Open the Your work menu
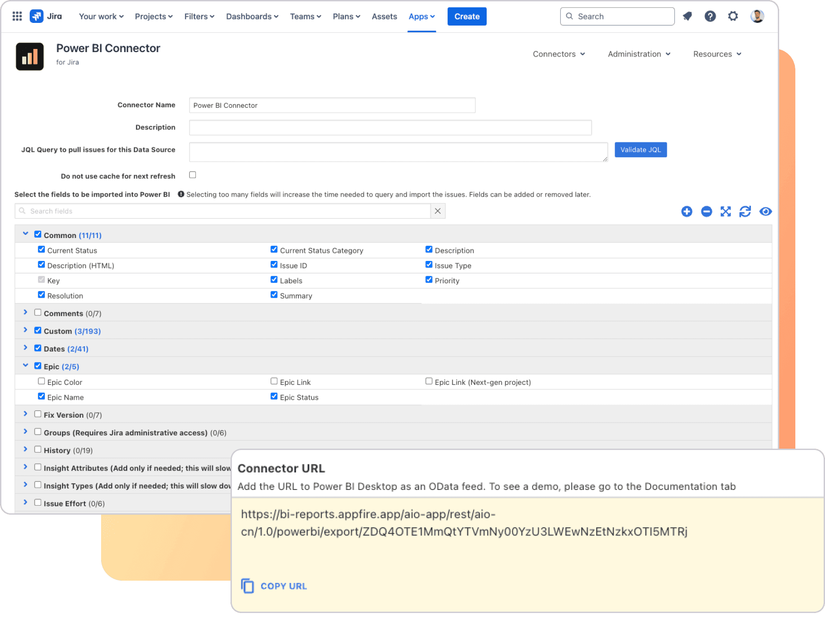Image resolution: width=825 pixels, height=644 pixels. 101,16
